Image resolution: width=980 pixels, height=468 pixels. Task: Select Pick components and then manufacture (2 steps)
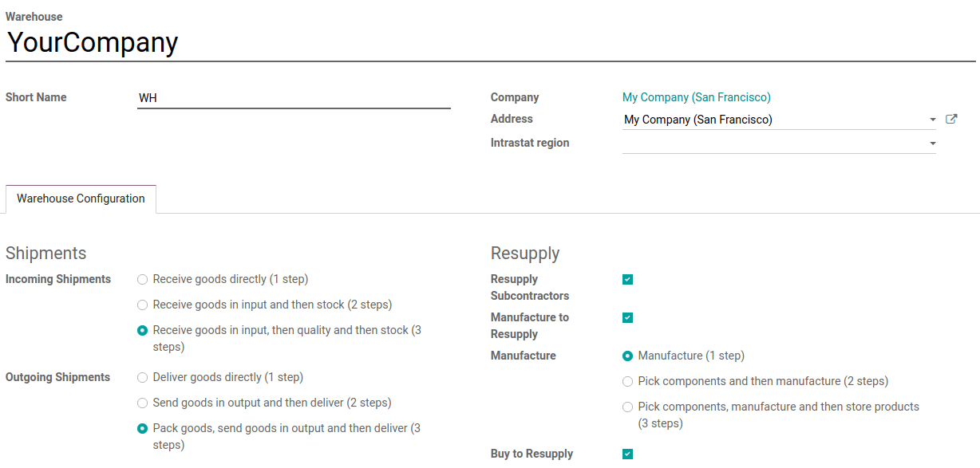(x=627, y=381)
